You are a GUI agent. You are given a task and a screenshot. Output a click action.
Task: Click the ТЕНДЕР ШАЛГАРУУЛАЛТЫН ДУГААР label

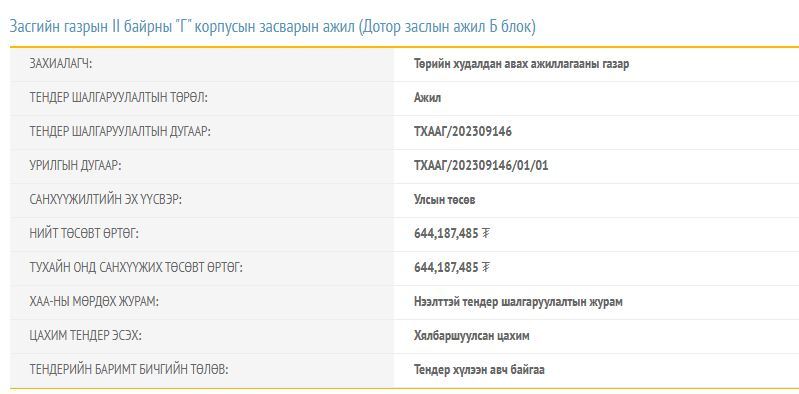[x=120, y=132]
